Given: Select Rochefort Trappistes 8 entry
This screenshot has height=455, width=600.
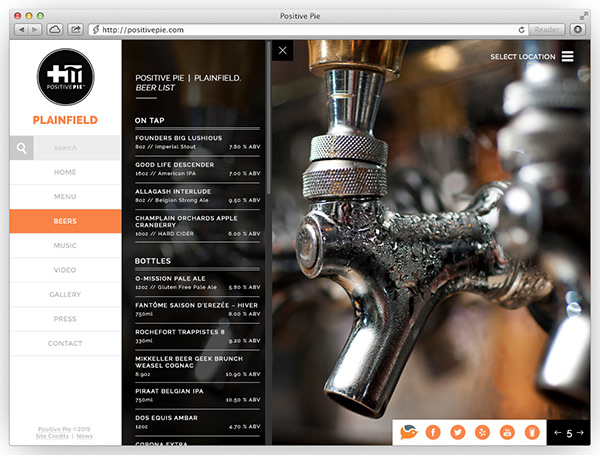Looking at the screenshot, I should (197, 336).
